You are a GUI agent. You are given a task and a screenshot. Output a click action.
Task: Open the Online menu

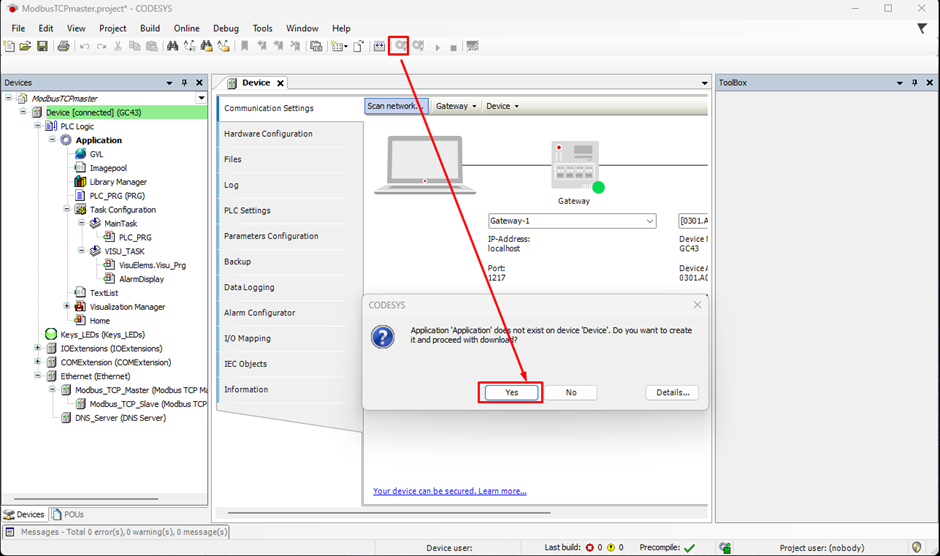186,28
